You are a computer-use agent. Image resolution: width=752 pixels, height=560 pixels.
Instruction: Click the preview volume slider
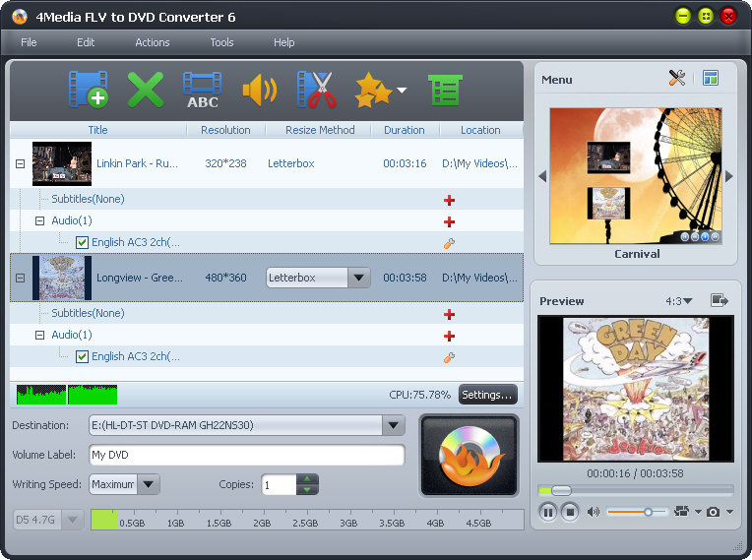click(x=638, y=512)
